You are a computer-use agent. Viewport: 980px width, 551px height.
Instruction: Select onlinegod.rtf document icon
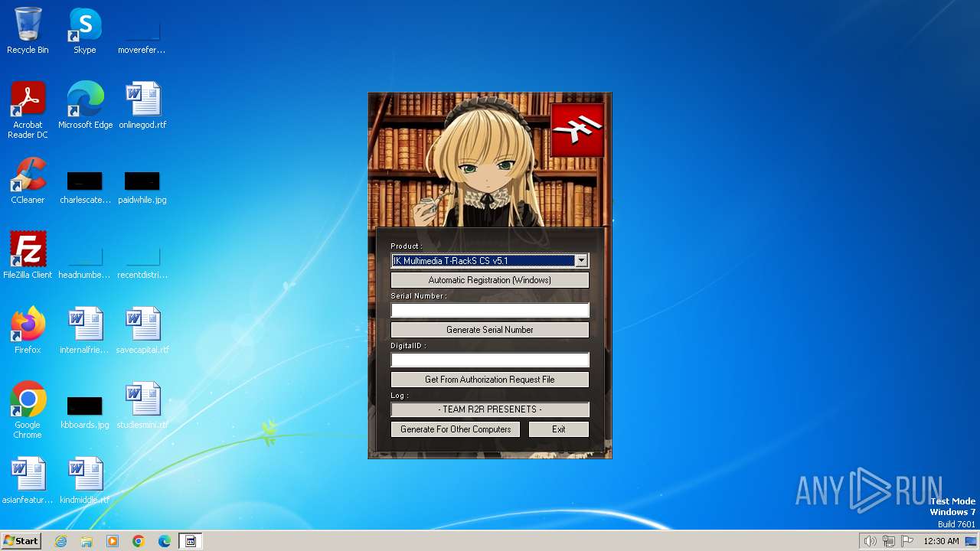point(142,106)
